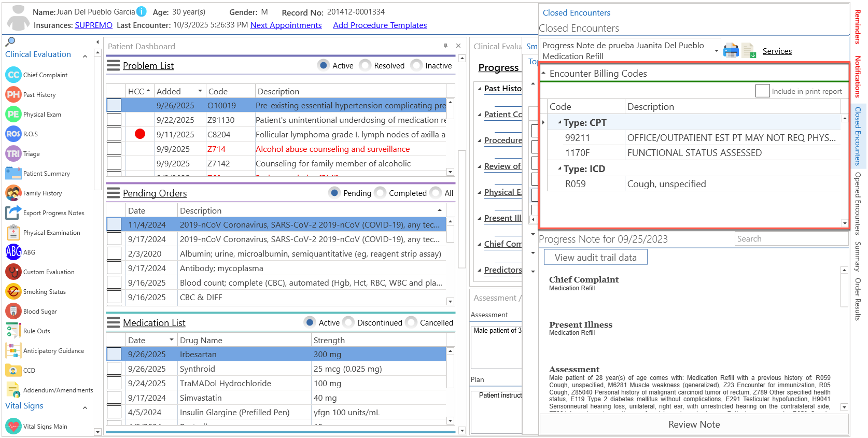Expand the Past History progress section
The image size is (868, 438).
click(x=480, y=89)
